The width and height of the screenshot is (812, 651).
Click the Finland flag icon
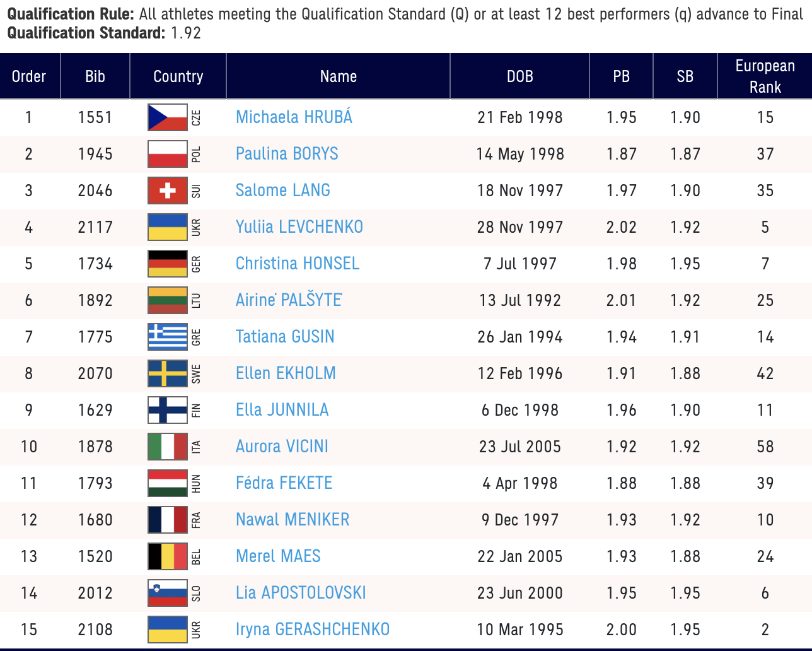tap(168, 410)
